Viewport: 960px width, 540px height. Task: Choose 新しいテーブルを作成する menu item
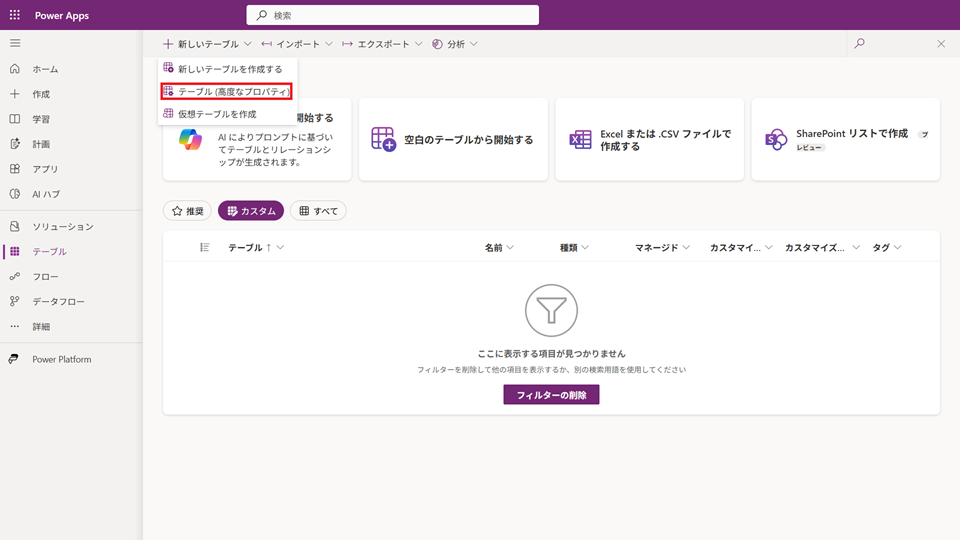[x=227, y=69]
